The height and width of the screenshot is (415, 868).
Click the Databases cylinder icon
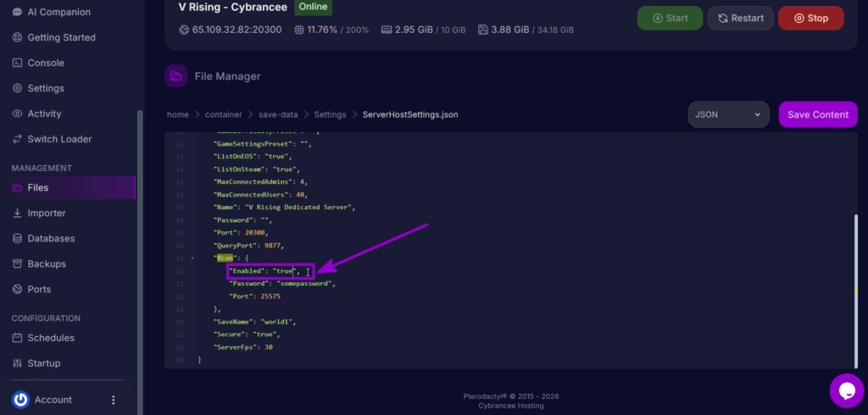pyautogui.click(x=17, y=239)
